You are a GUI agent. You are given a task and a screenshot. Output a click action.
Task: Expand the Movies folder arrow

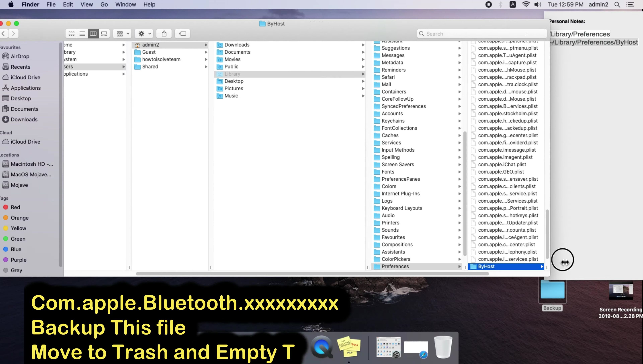point(363,59)
